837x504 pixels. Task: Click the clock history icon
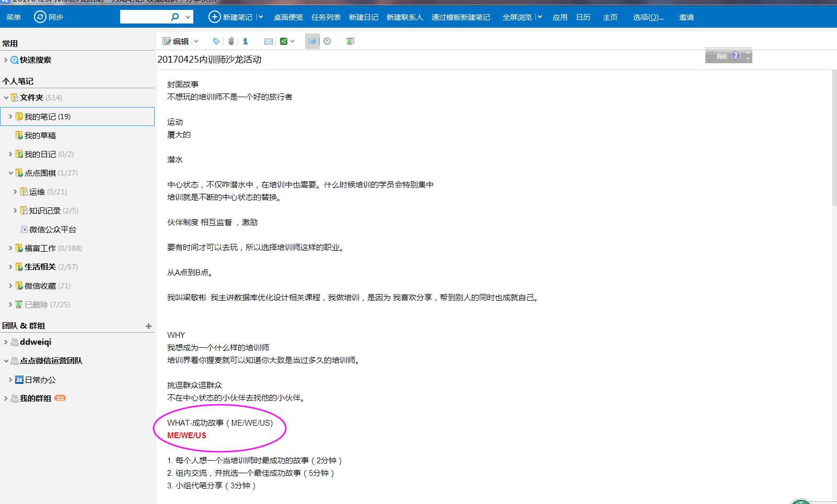pyautogui.click(x=327, y=41)
